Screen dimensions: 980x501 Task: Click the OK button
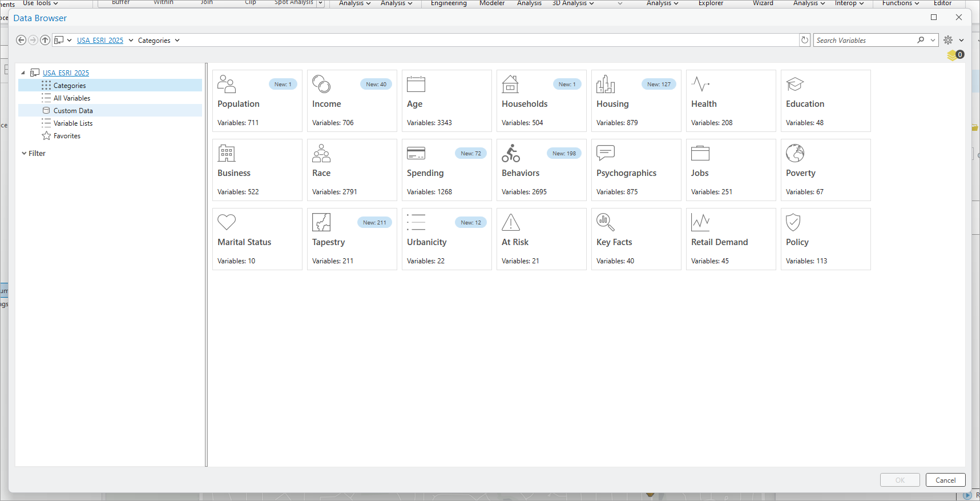(900, 480)
